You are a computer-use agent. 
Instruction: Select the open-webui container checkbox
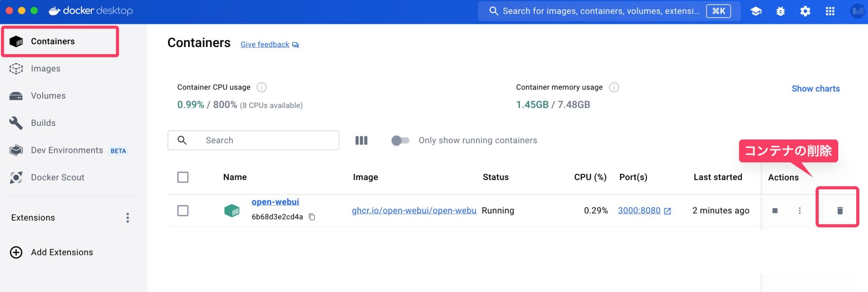183,211
